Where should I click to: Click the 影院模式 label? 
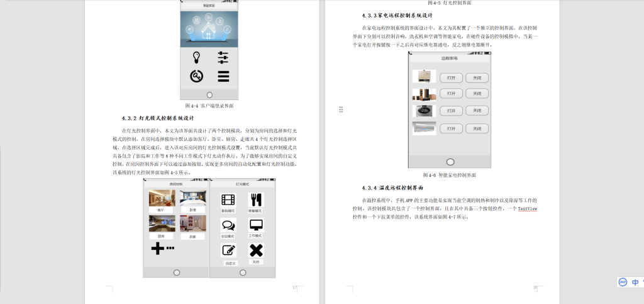(x=228, y=211)
